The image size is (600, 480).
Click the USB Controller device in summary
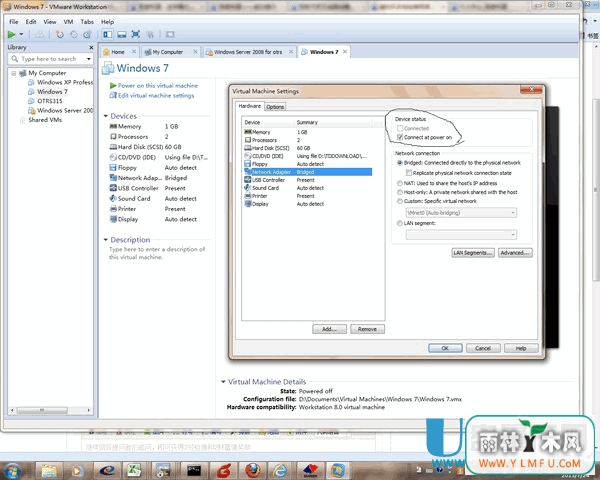pos(147,188)
